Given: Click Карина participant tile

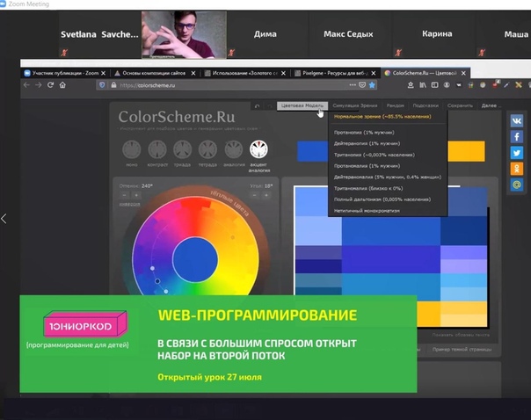Looking at the screenshot, I should click(437, 34).
